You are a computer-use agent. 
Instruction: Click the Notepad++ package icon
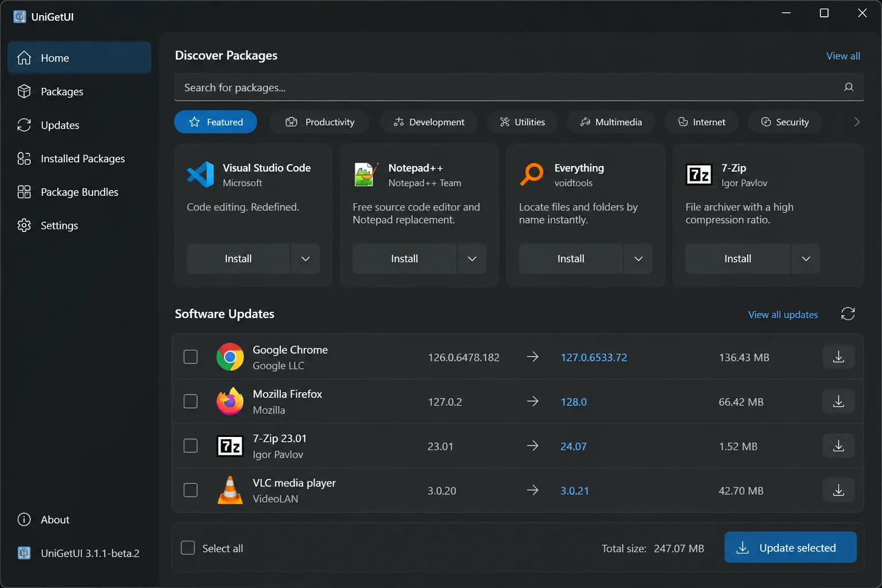click(366, 175)
